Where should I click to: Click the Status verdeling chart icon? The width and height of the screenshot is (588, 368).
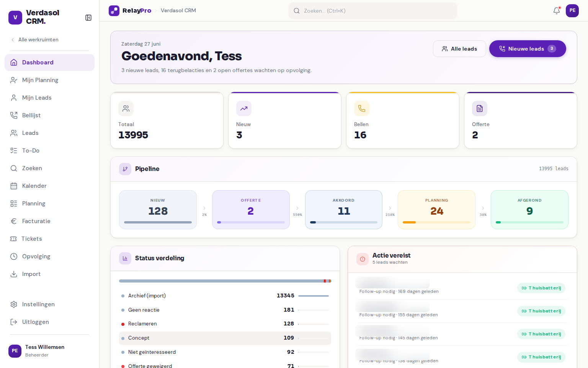[125, 258]
